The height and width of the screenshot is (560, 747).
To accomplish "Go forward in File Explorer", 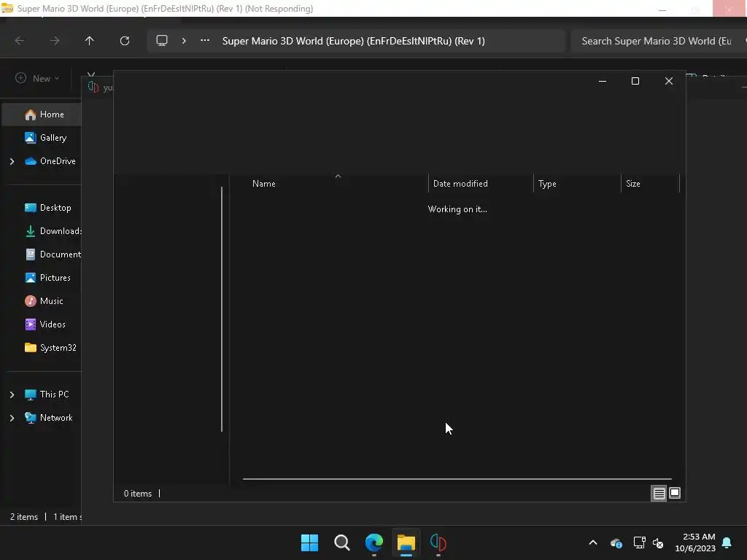I will coord(55,41).
